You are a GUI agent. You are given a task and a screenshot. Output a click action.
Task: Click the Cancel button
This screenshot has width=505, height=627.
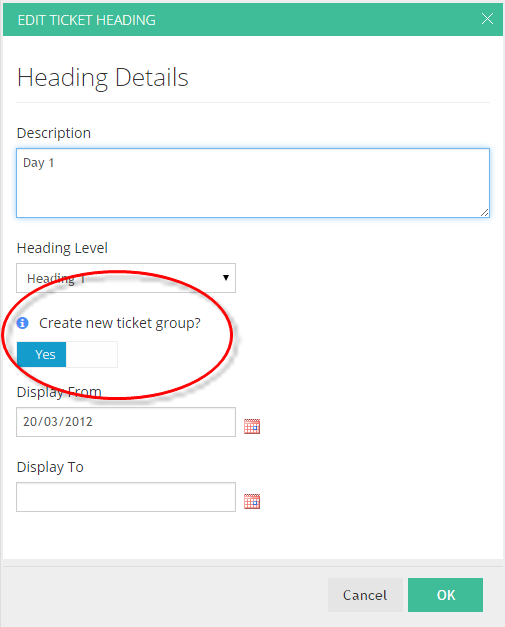point(365,595)
